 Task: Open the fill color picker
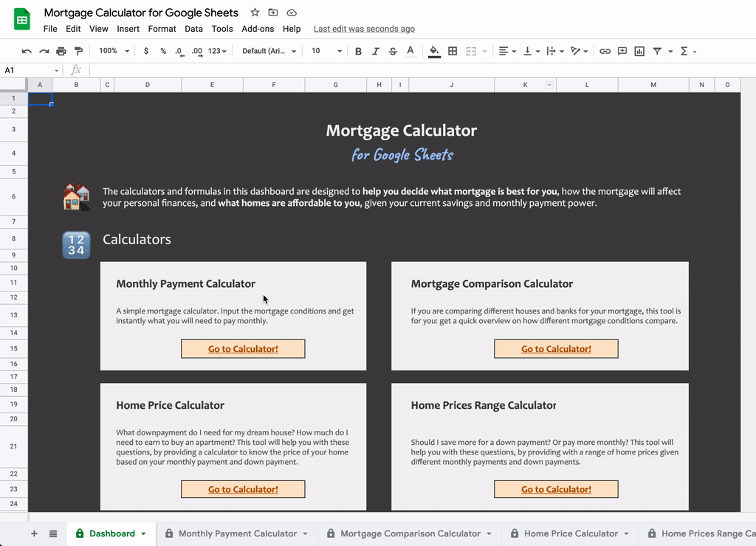pyautogui.click(x=434, y=51)
